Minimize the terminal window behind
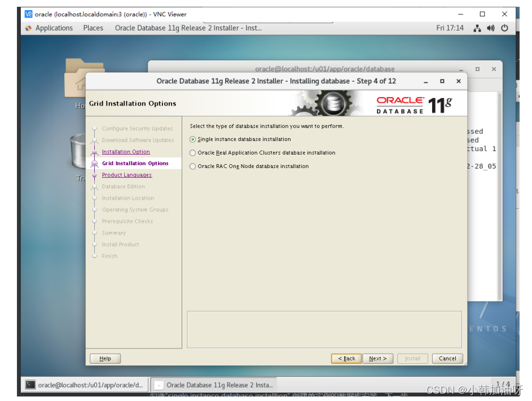532x401 pixels. [x=461, y=69]
